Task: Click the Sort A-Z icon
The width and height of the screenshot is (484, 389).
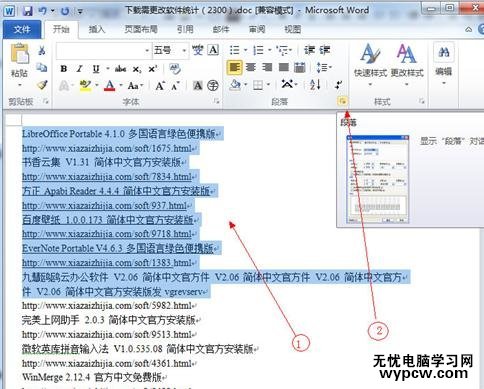Action: (x=315, y=85)
